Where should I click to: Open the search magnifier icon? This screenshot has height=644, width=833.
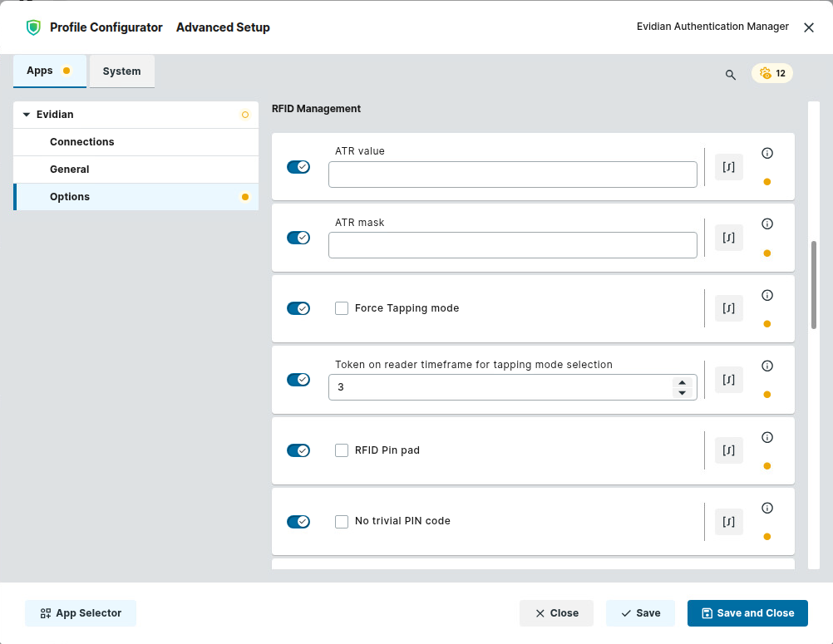pos(731,75)
